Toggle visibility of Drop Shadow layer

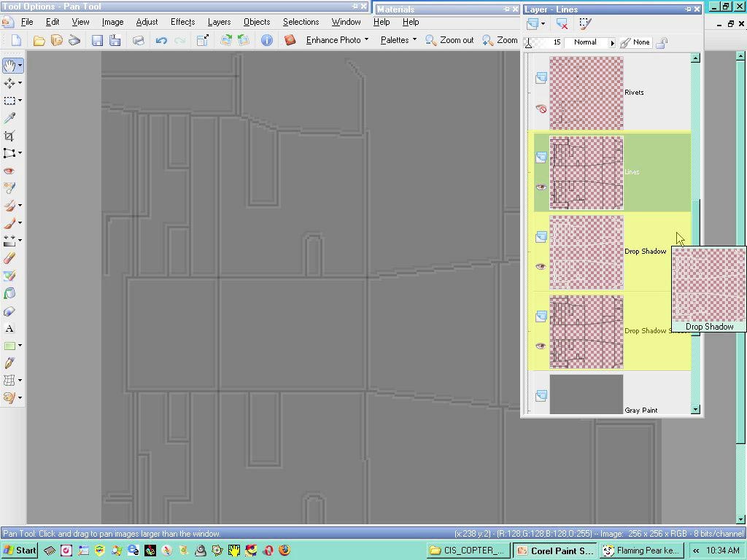tap(541, 267)
